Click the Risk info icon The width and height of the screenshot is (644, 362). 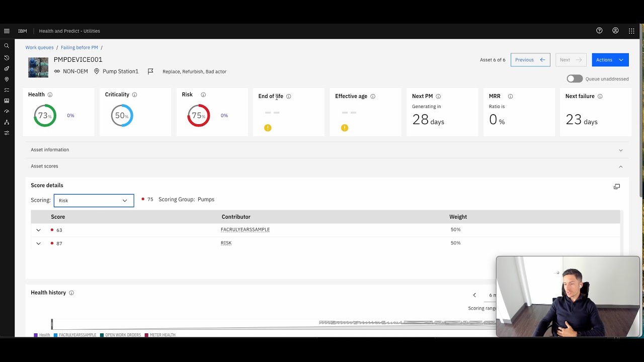[x=203, y=95]
